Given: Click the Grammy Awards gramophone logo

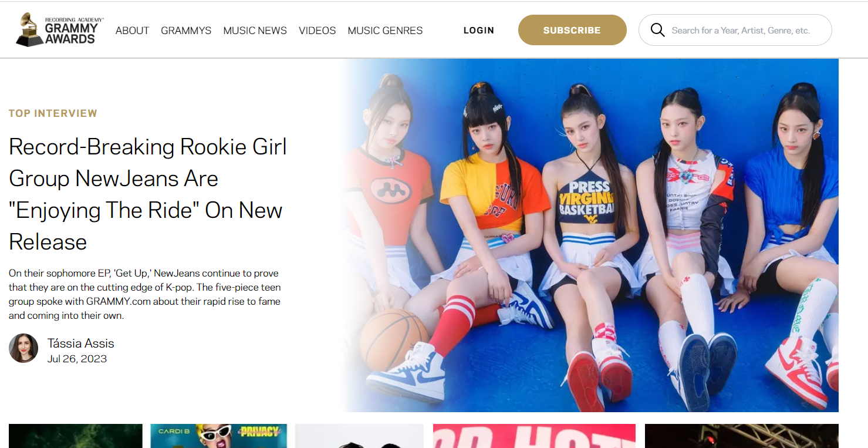Looking at the screenshot, I should coord(59,30).
